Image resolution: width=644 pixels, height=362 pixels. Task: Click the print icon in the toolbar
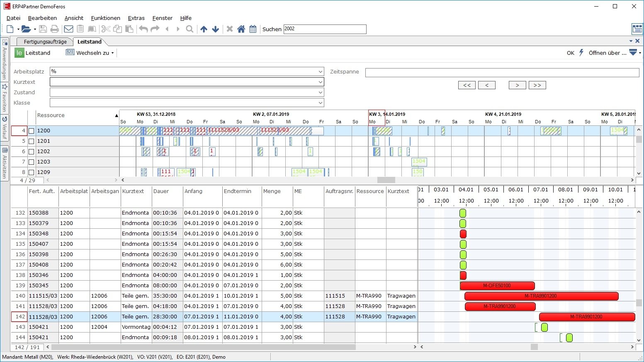(x=54, y=29)
